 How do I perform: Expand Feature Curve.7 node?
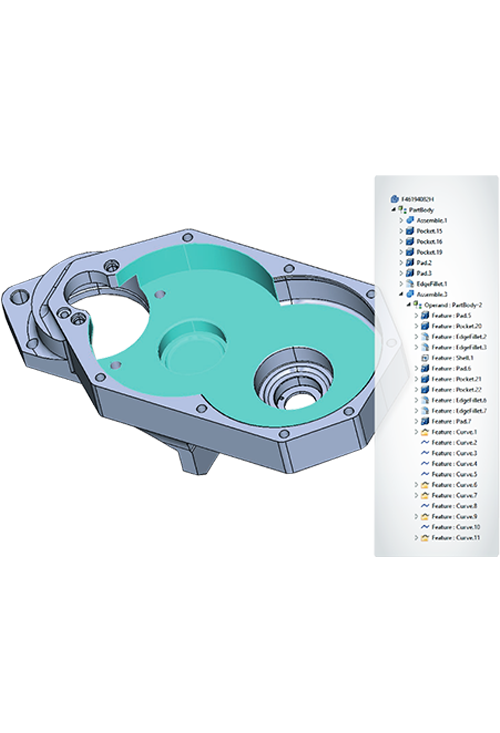click(416, 495)
